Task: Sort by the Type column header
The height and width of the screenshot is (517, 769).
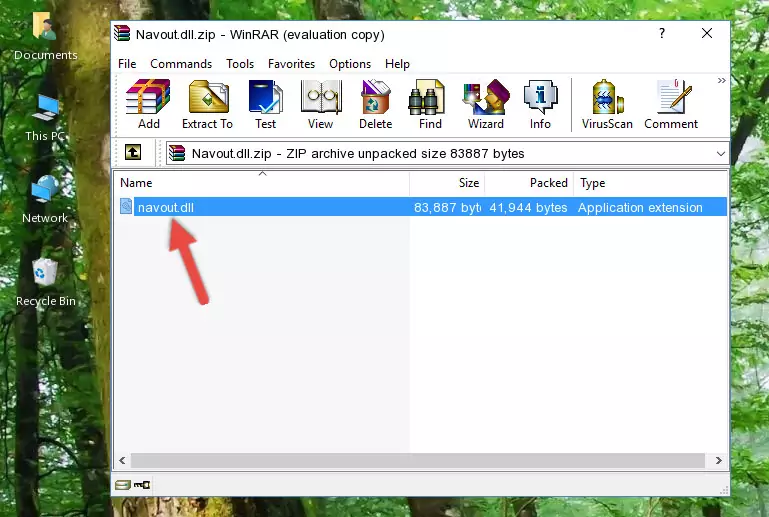Action: [x=650, y=182]
